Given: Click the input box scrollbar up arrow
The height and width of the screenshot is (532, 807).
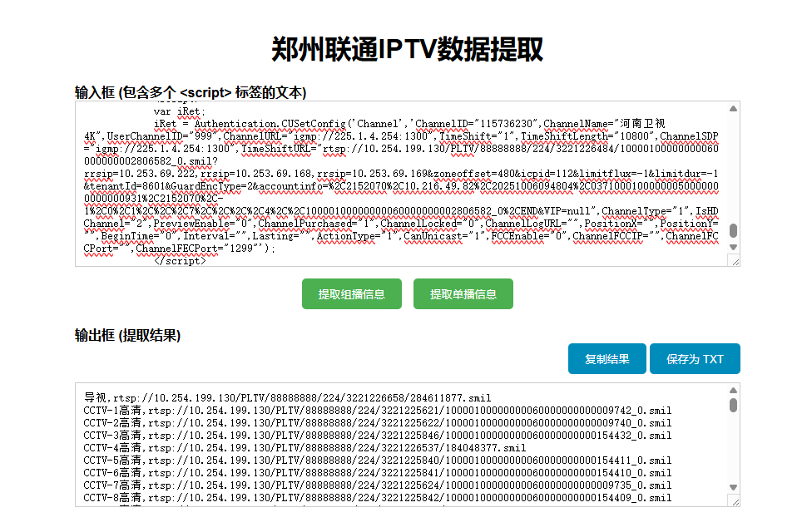Looking at the screenshot, I should (x=733, y=106).
